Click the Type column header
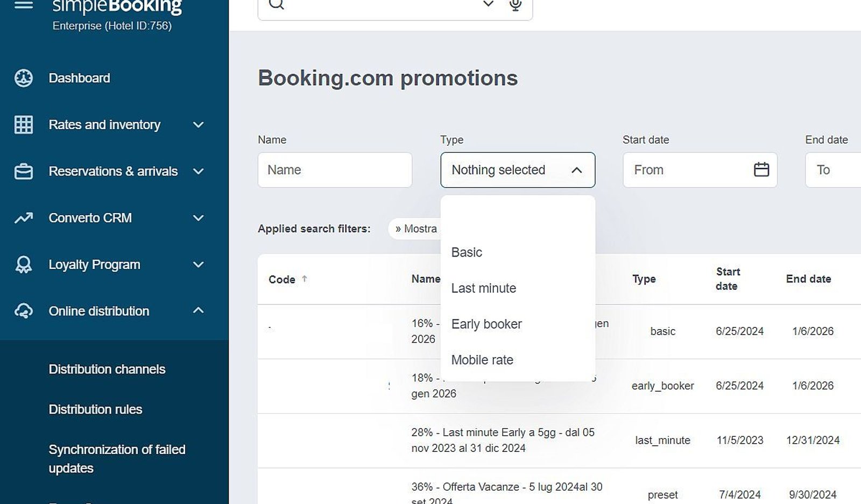 point(644,279)
